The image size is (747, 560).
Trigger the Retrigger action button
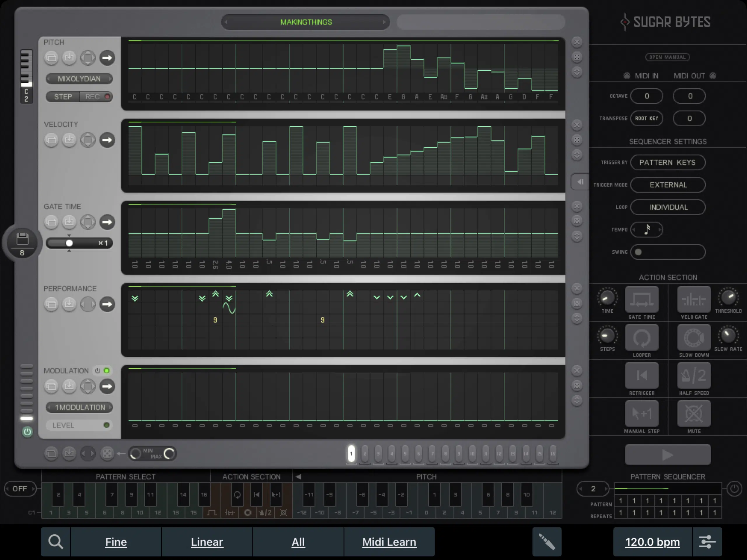[x=642, y=376]
